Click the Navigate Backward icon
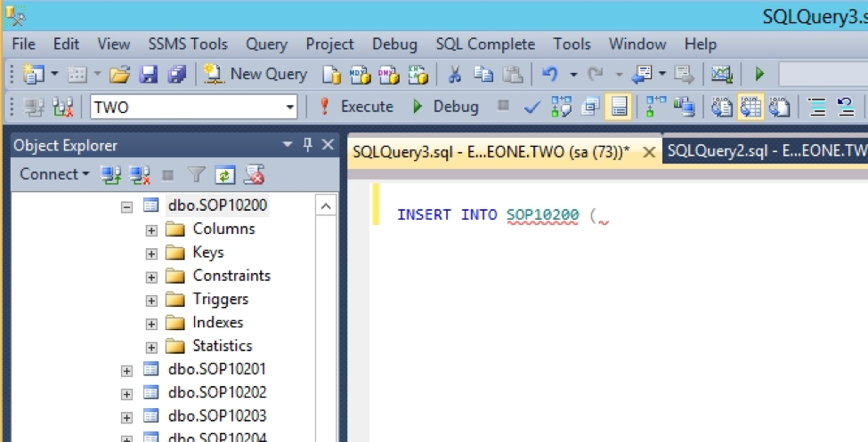The image size is (868, 442). 642,74
